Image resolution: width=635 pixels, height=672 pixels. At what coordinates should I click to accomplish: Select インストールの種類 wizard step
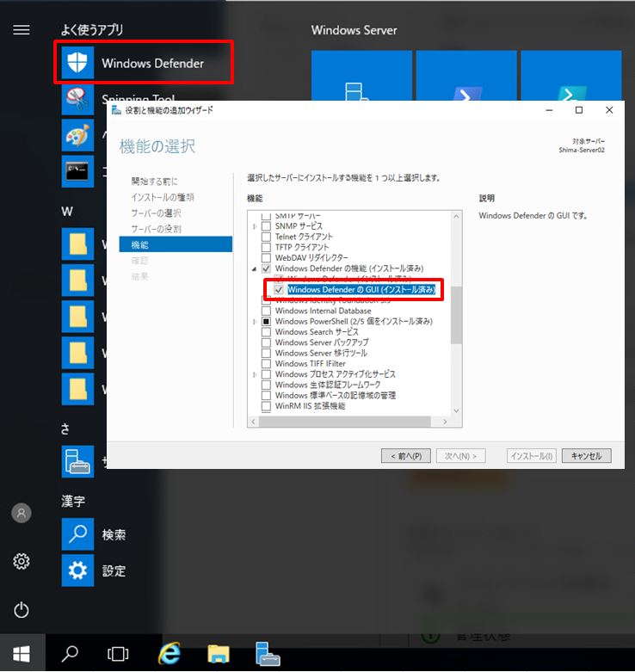[163, 197]
